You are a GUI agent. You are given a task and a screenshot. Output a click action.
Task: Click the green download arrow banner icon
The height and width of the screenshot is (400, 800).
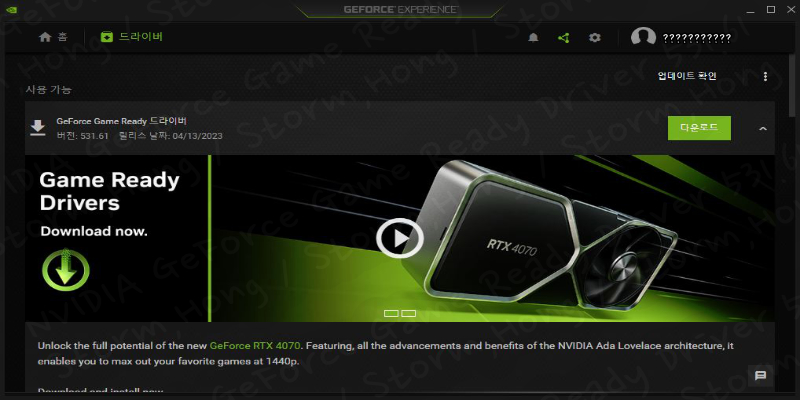coord(65,269)
